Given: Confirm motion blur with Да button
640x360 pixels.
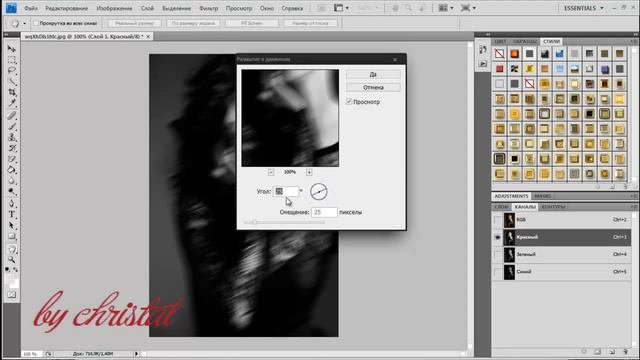Looking at the screenshot, I should click(373, 74).
